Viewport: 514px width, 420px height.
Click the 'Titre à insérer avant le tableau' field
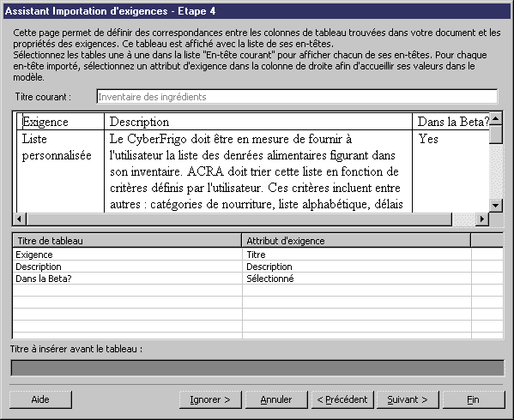257,368
